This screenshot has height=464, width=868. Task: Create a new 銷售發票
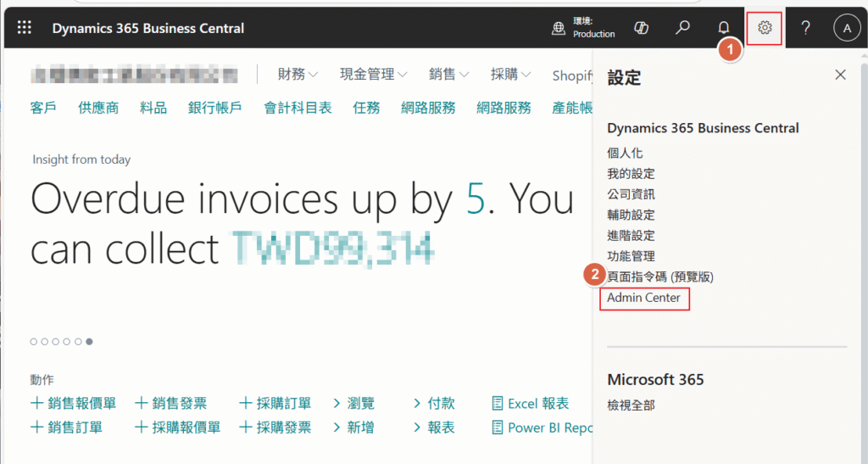point(171,404)
